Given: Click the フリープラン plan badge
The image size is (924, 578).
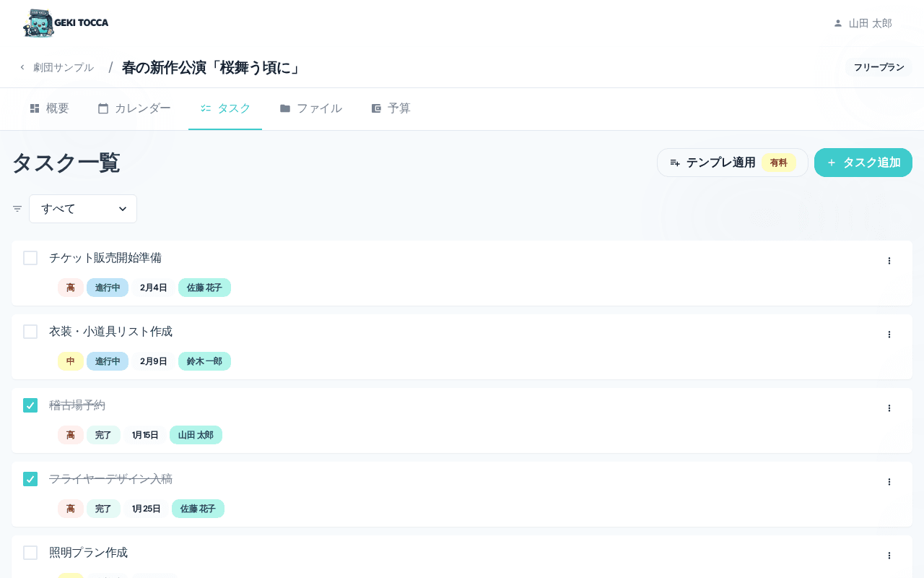Looking at the screenshot, I should [879, 67].
